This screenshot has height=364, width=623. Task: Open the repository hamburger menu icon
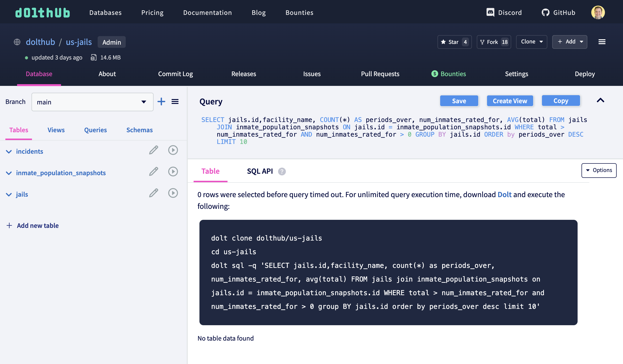click(602, 42)
